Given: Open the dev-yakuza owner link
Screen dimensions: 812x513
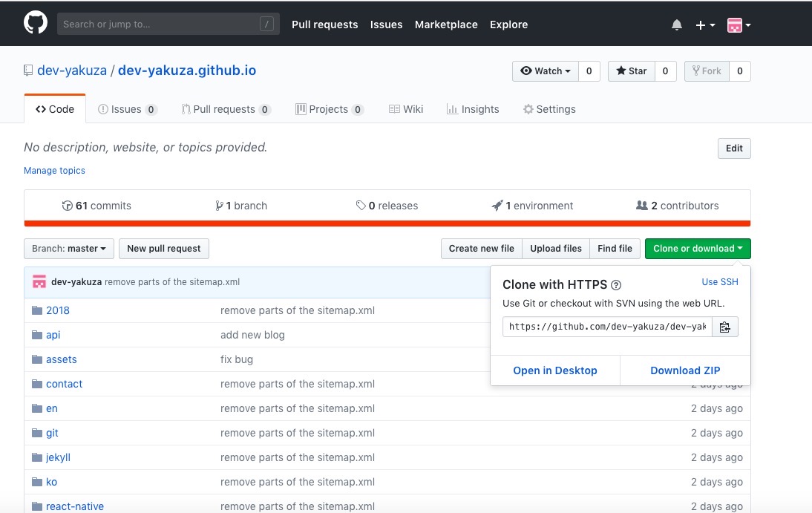Looking at the screenshot, I should 72,71.
